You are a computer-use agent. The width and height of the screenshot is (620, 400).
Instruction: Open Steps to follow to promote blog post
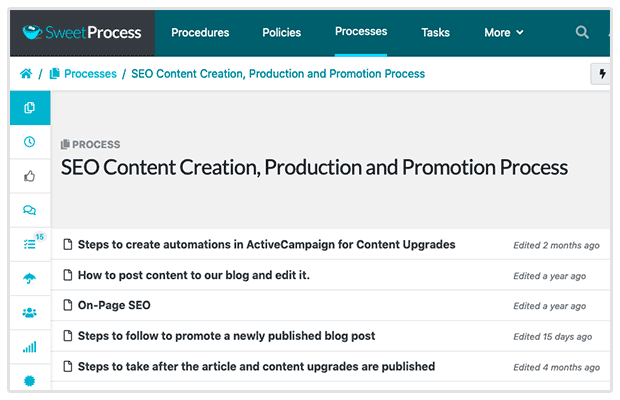coord(227,336)
